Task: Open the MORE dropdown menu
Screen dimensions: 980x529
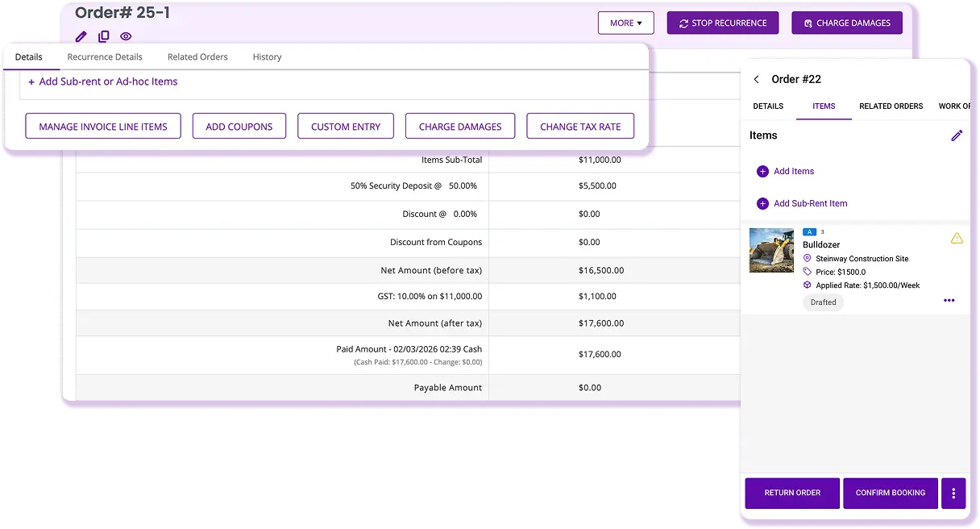Action: point(625,23)
